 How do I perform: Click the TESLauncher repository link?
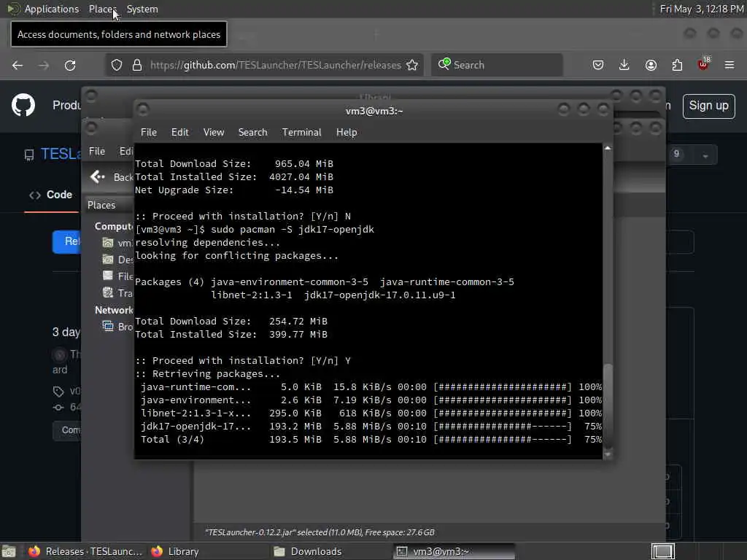tap(61, 154)
